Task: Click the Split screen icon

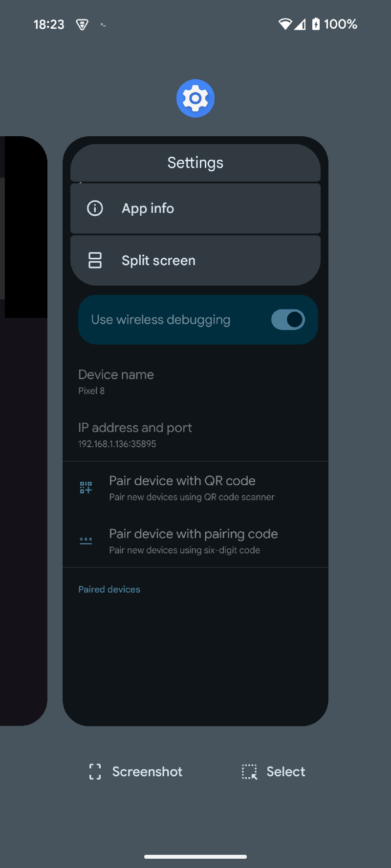Action: pyautogui.click(x=95, y=260)
